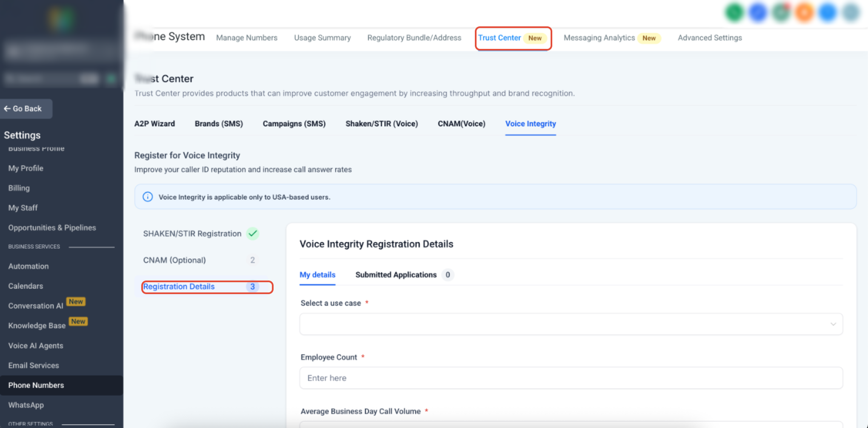Open the Manage Numbers tab

[x=246, y=38]
